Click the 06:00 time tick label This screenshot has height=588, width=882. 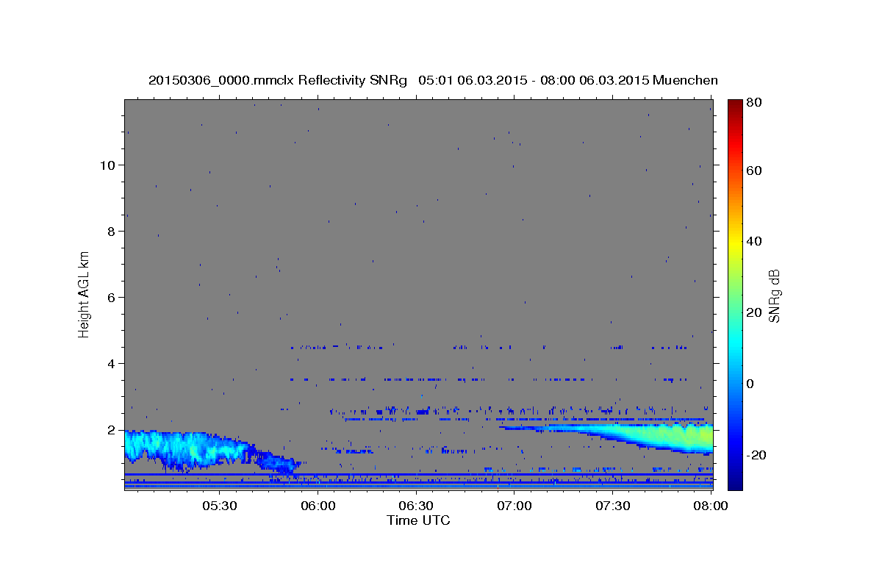click(x=318, y=506)
